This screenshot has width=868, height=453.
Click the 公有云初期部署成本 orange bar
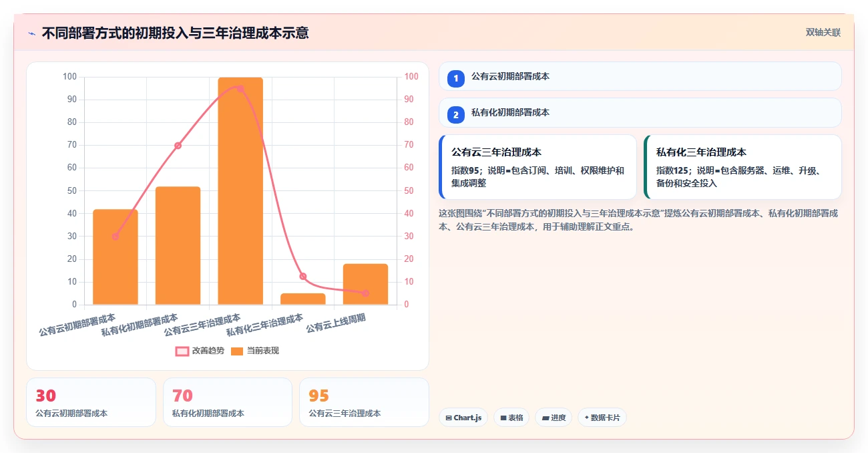pyautogui.click(x=116, y=257)
